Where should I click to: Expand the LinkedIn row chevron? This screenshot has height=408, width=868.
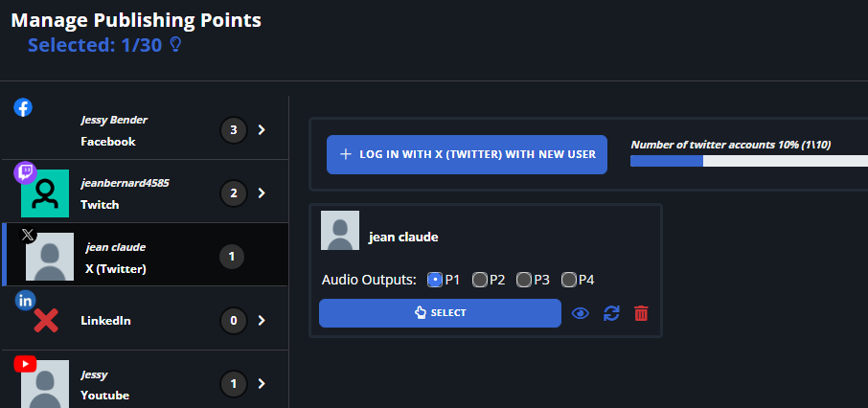pos(261,320)
